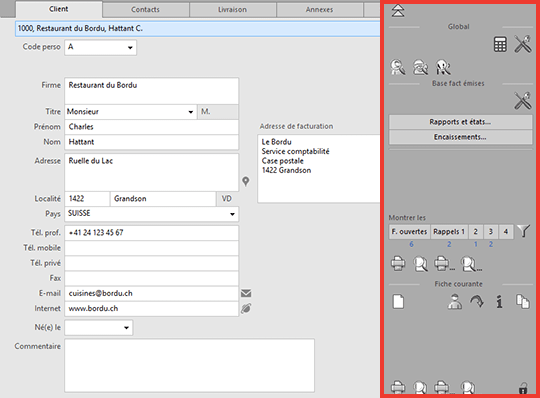
Task: Click the search by N° icon
Action: 443,67
